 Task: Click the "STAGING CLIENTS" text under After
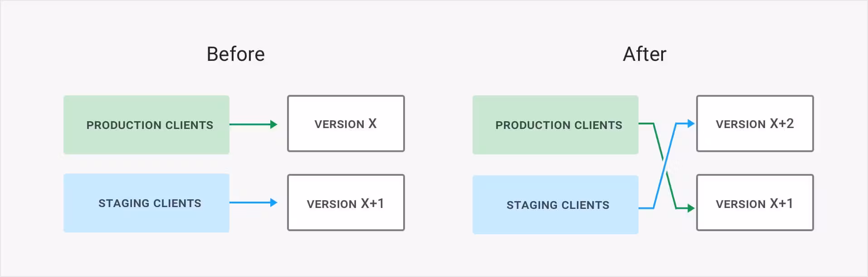[558, 205]
